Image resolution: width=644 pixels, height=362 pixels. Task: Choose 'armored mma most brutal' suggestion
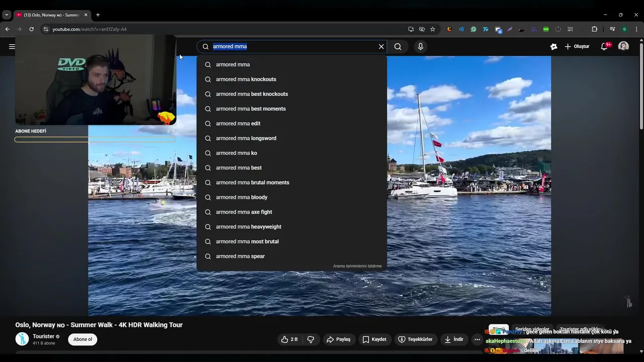(292, 241)
